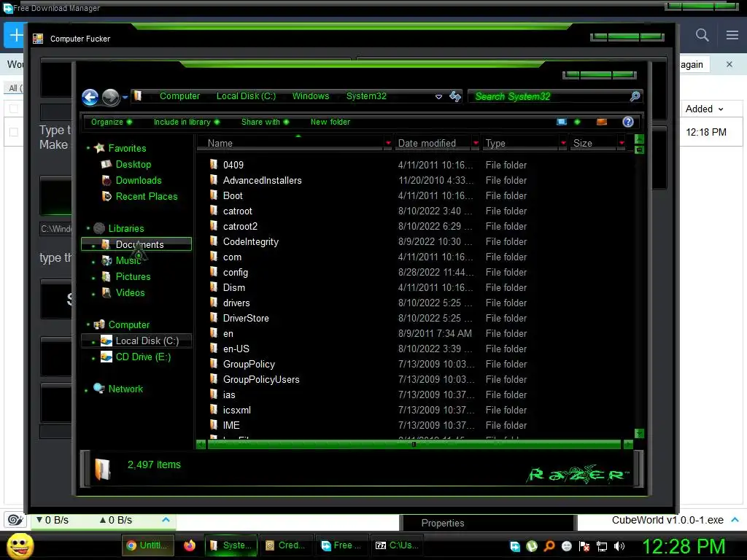
Task: Click Local Disk (C:) in the address breadcrumb
Action: (246, 96)
